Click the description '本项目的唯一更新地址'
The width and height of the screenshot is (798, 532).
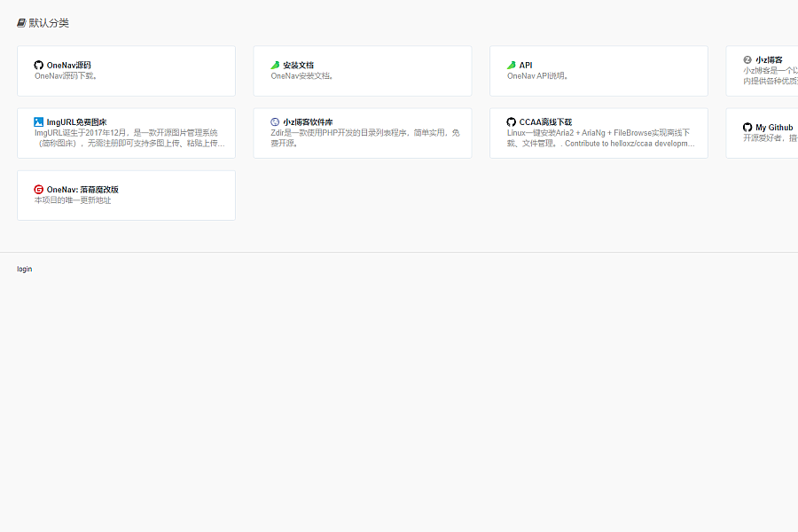click(x=73, y=200)
